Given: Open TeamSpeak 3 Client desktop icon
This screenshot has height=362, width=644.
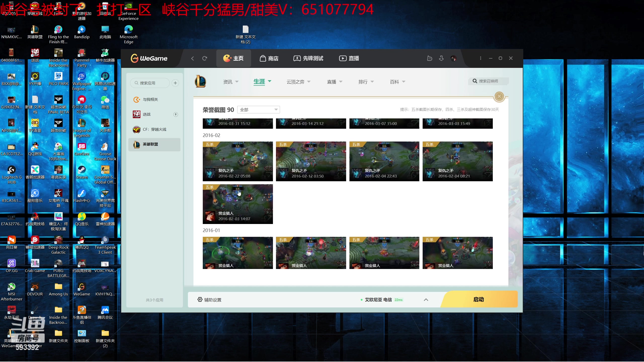Looking at the screenshot, I should [105, 245].
